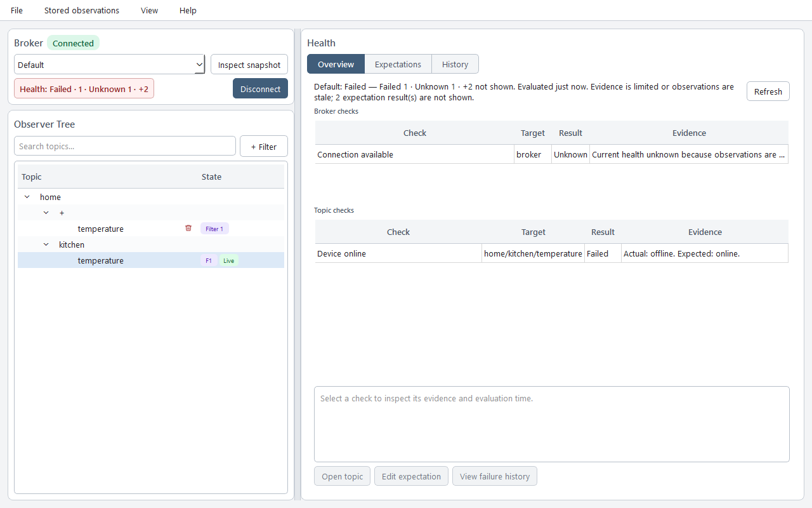
Task: Collapse the kitchen tree node
Action: [46, 244]
